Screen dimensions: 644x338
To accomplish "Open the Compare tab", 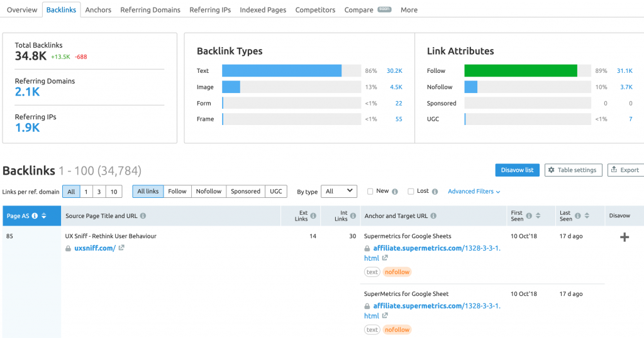I will (358, 10).
